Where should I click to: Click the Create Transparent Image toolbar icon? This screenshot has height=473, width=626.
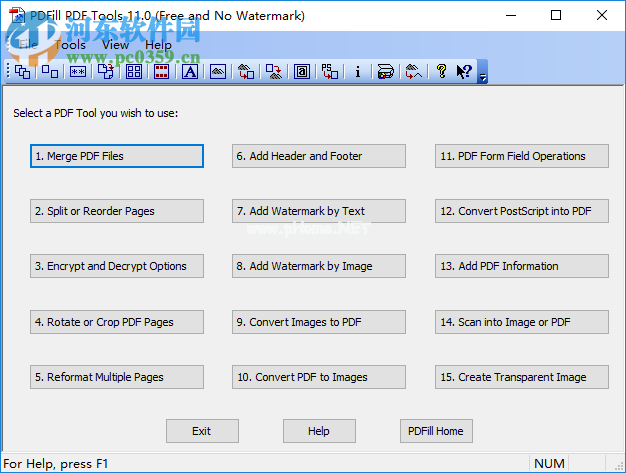(414, 72)
